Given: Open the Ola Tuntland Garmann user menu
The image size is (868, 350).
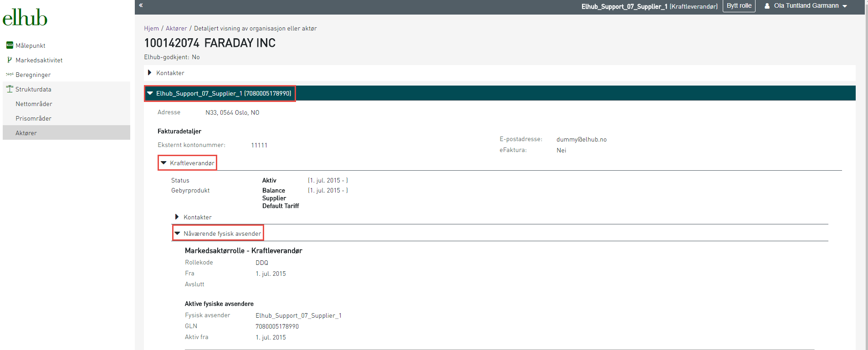Looking at the screenshot, I should [806, 6].
